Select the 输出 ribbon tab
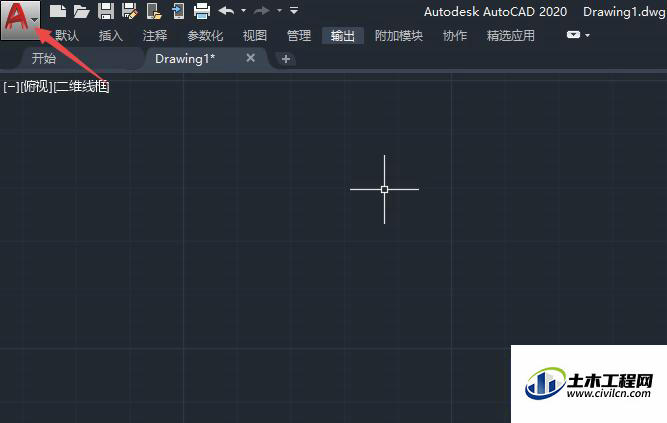This screenshot has width=667, height=423. click(x=343, y=36)
